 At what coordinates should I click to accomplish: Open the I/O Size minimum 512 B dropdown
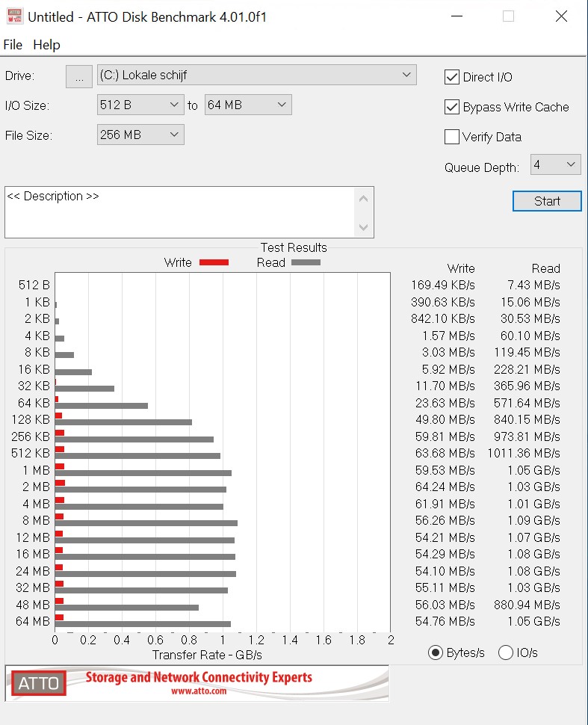[140, 105]
